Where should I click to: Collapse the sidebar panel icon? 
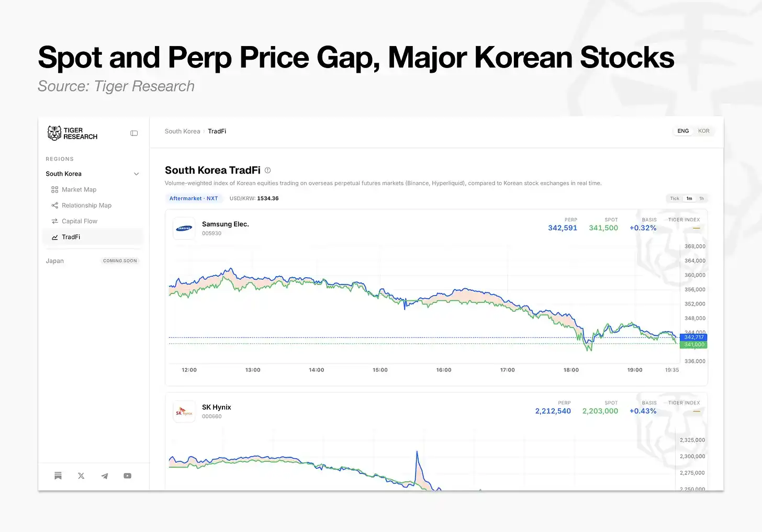click(x=134, y=133)
